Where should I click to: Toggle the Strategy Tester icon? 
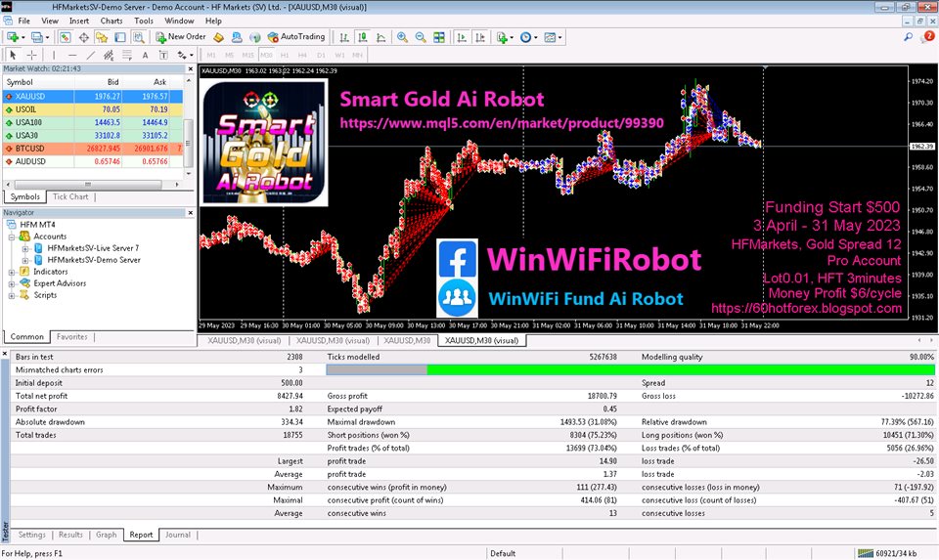coord(138,37)
